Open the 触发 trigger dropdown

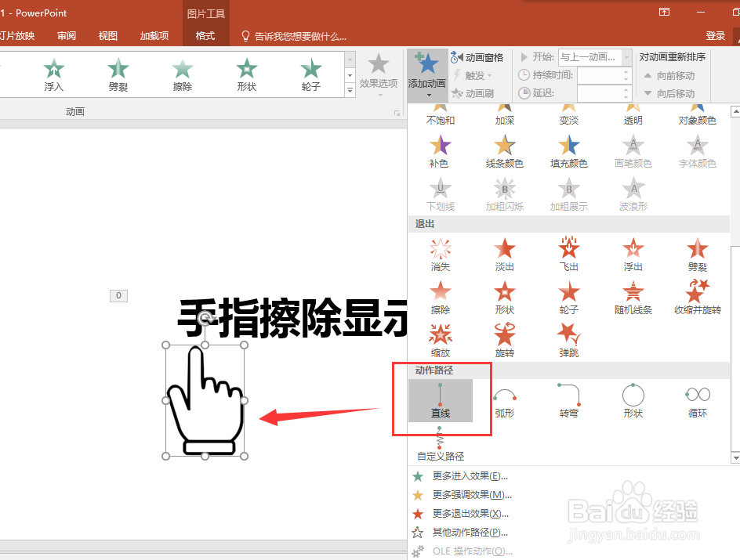[473, 75]
